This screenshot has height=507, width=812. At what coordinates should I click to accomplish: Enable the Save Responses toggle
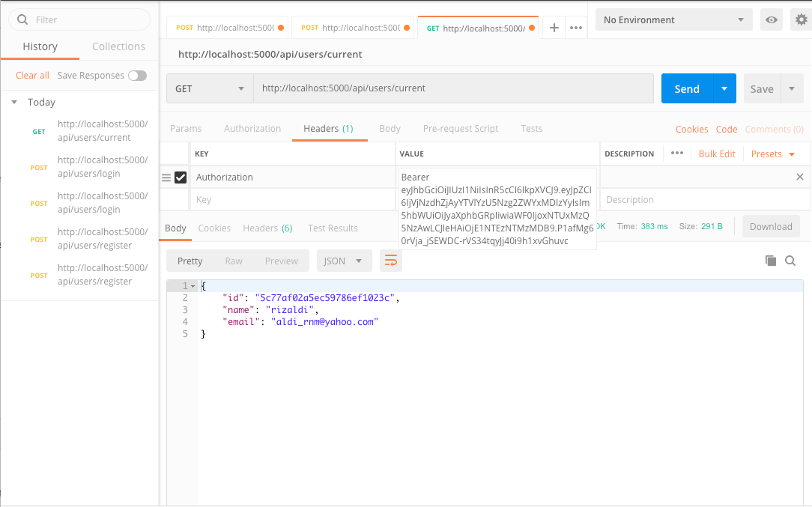point(136,75)
